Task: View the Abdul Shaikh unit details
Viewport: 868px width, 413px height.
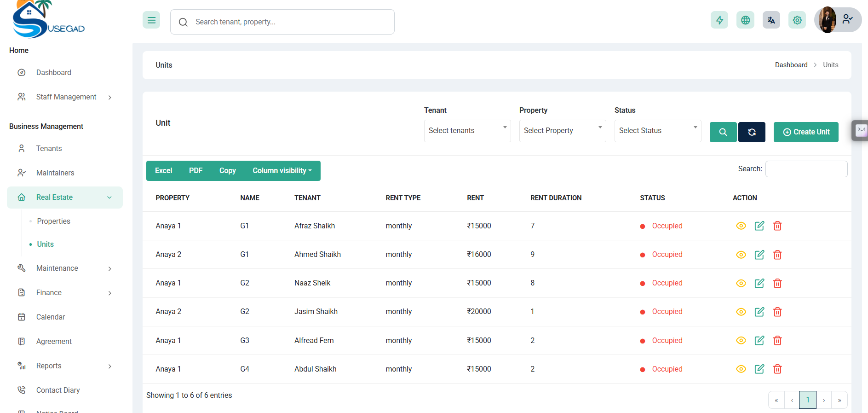Action: 741,369
